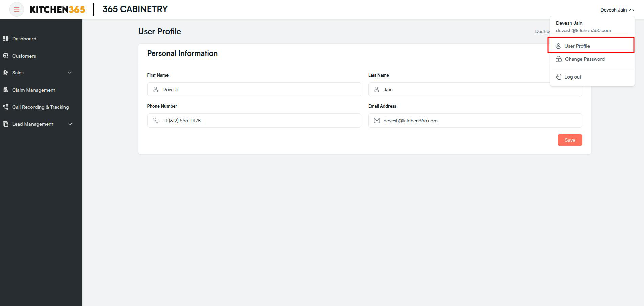Open Call Recording & Tracking page
The width and height of the screenshot is (644, 306).
41,107
